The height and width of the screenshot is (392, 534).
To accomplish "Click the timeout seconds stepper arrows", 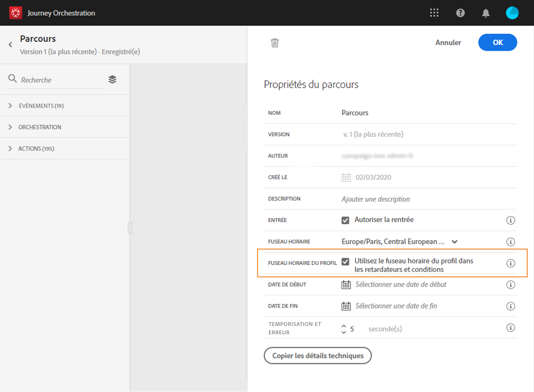I will click(x=344, y=329).
